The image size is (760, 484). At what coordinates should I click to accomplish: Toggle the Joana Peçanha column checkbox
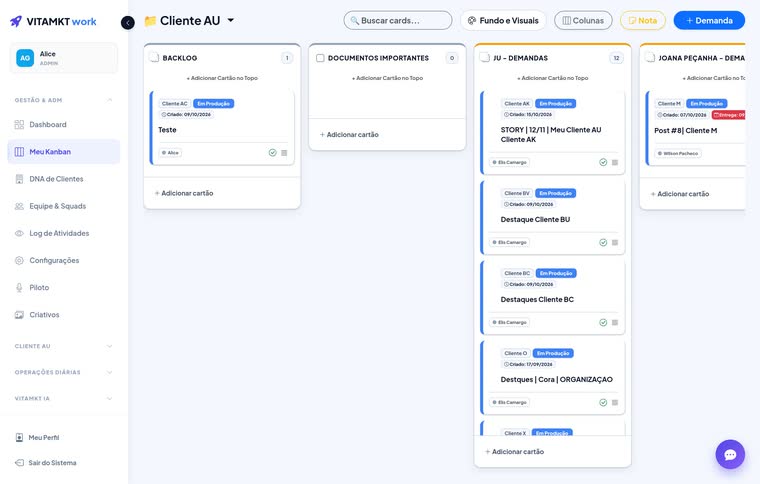click(649, 58)
